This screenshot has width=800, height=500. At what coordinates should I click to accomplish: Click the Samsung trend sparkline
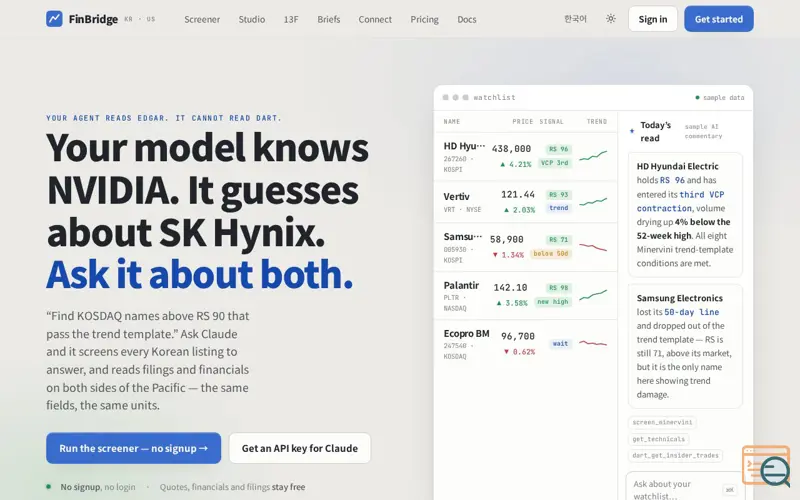pyautogui.click(x=593, y=247)
